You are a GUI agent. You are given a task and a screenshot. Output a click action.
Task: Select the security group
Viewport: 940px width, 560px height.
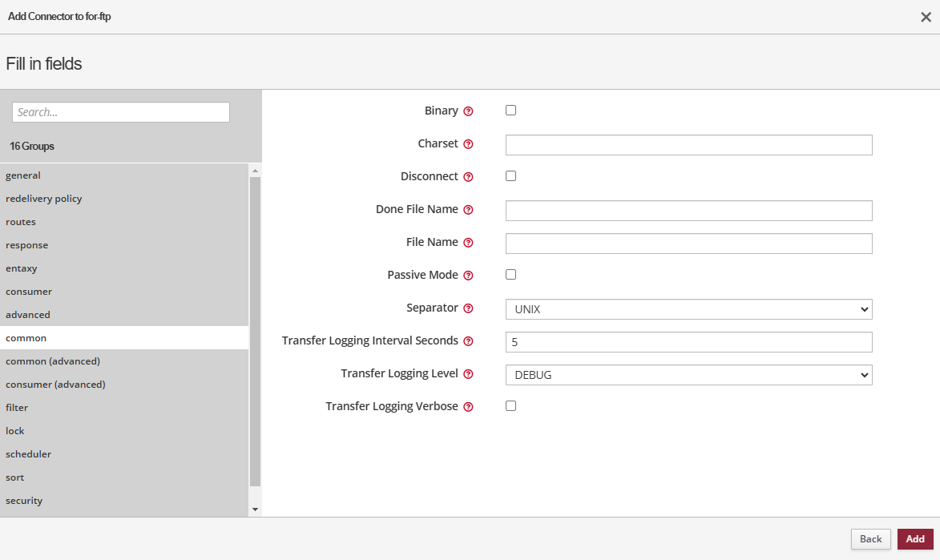coord(24,501)
